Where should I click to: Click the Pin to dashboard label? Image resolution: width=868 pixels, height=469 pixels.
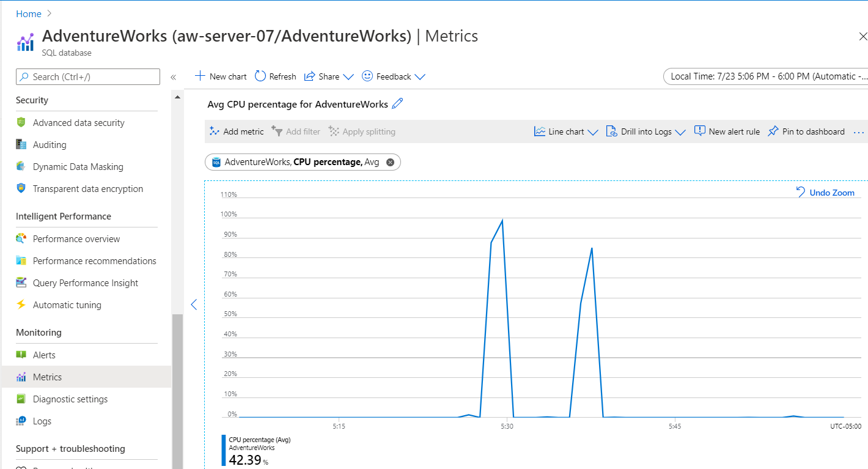click(x=814, y=131)
